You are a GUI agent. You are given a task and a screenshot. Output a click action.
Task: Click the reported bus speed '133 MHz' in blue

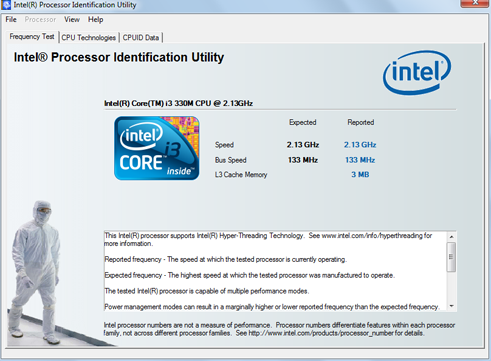(x=360, y=160)
